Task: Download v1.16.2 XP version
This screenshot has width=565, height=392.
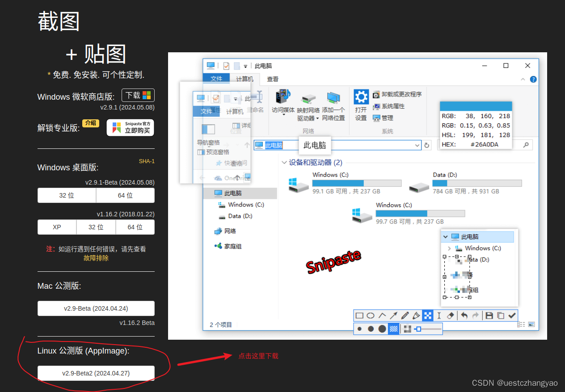Action: coord(57,227)
